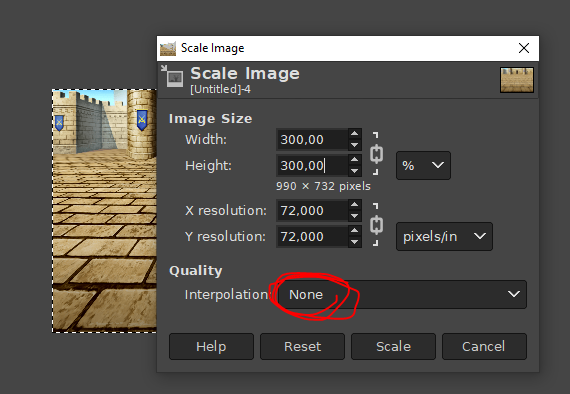
Task: Increase X resolution with its up arrow
Action: click(x=354, y=204)
